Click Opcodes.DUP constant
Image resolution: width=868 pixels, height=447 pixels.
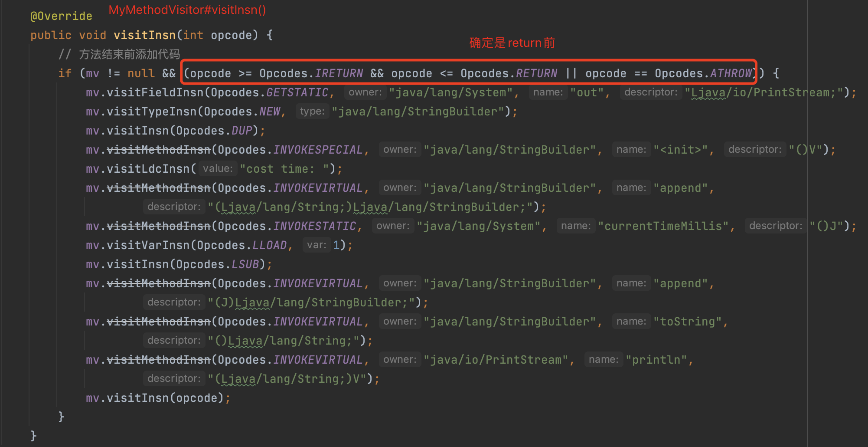214,131
